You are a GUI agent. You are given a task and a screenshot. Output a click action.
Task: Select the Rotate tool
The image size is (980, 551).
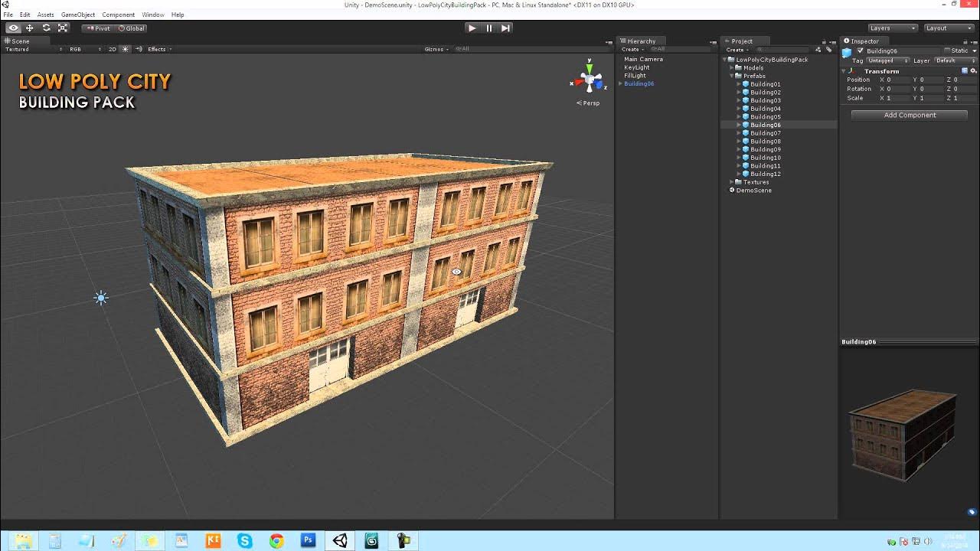(47, 28)
